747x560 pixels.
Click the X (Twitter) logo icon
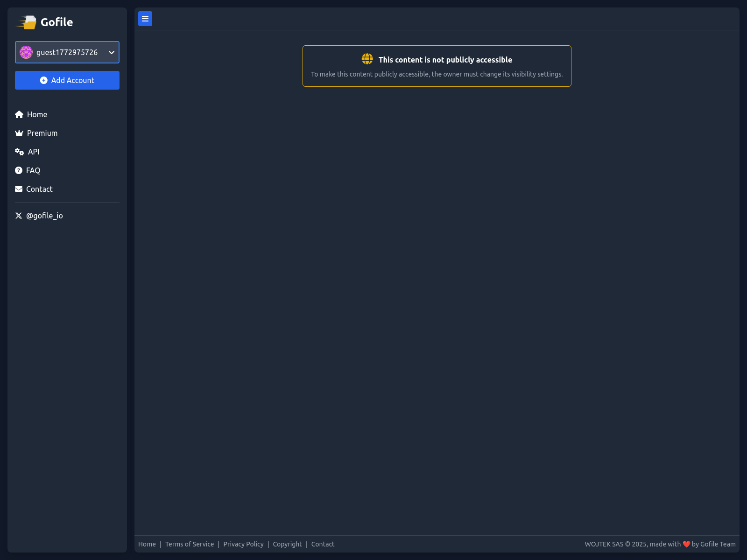tap(19, 216)
